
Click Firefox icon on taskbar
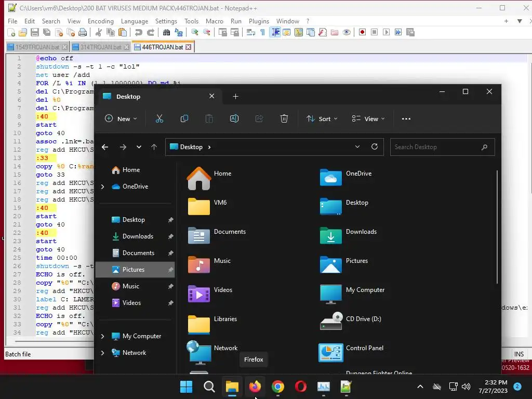pos(255,387)
